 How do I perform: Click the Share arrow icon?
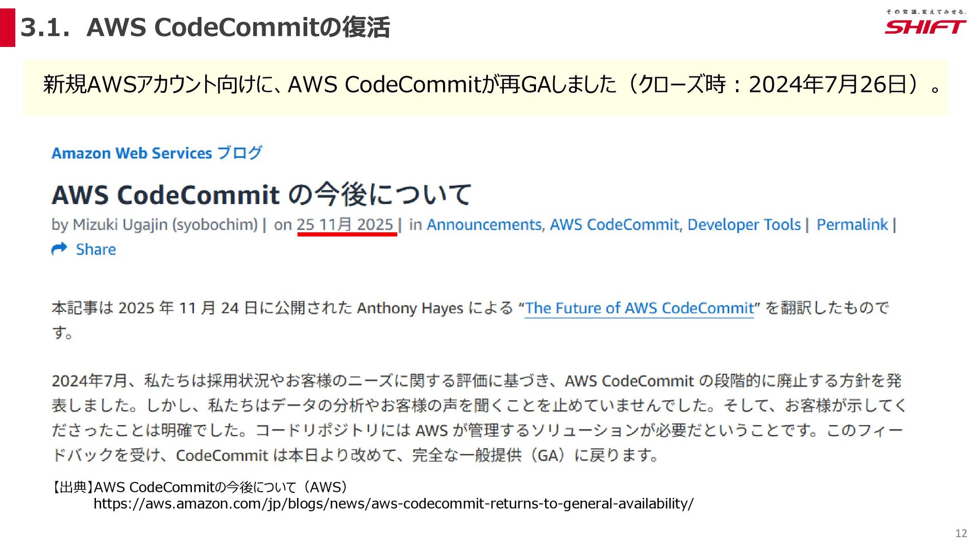coord(59,249)
